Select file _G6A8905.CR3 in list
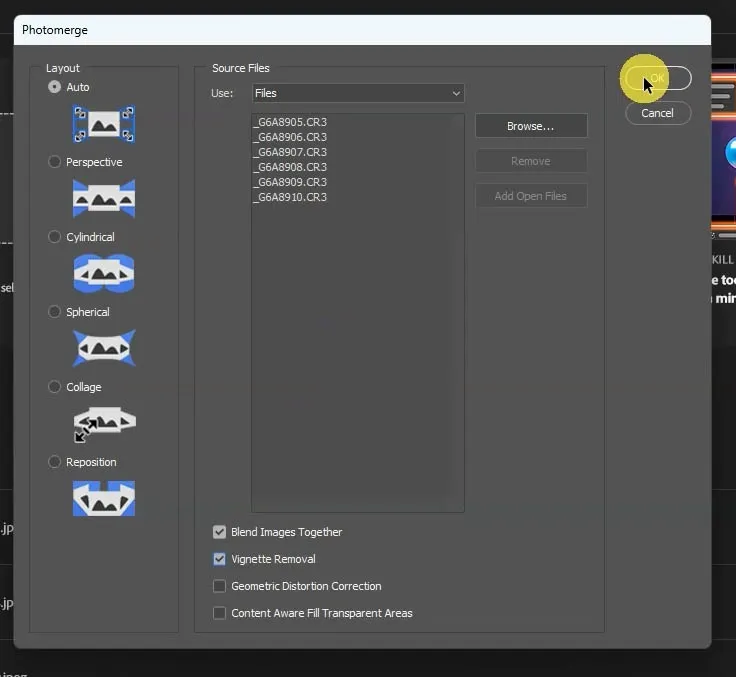 point(290,122)
